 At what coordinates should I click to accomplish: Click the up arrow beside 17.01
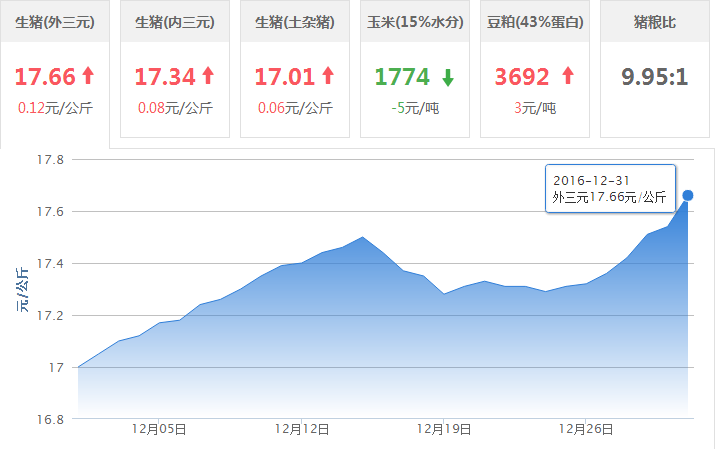[x=328, y=76]
